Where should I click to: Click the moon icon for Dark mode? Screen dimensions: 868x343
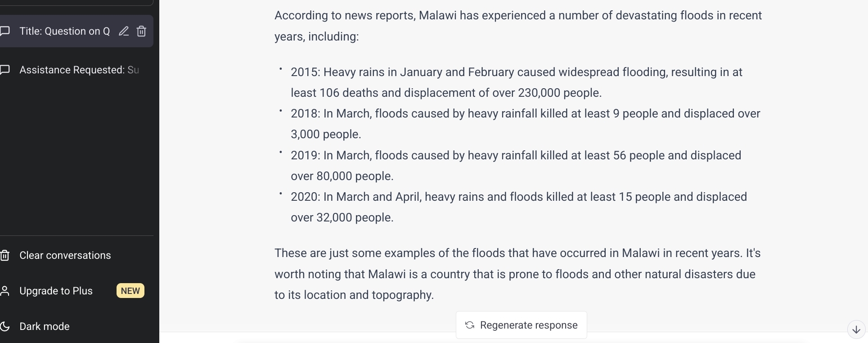pos(5,326)
